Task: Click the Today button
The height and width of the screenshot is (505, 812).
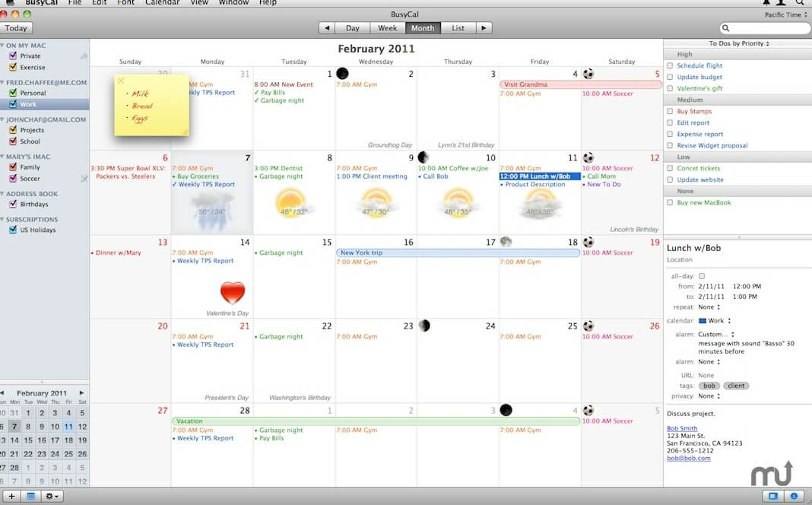Action: tap(15, 28)
